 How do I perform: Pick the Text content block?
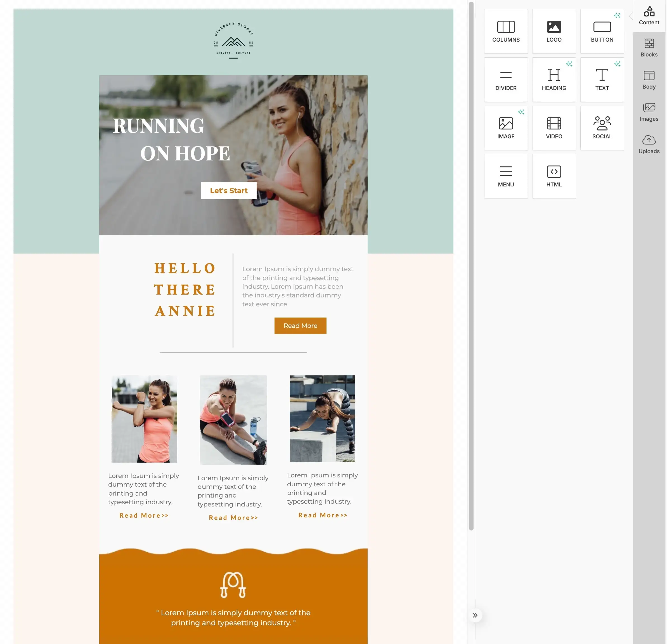(602, 80)
